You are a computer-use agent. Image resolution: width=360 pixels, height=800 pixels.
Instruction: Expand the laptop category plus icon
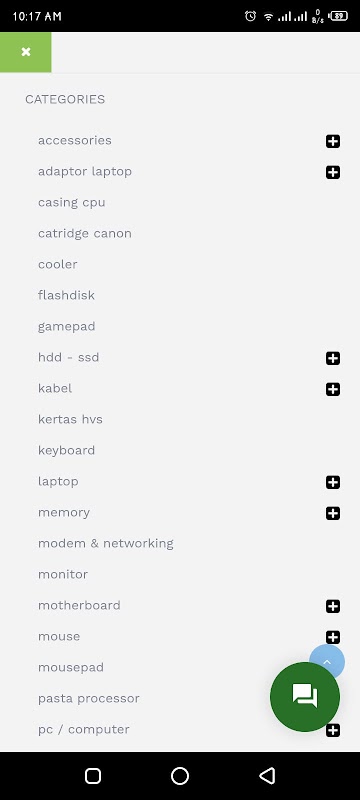pyautogui.click(x=333, y=482)
